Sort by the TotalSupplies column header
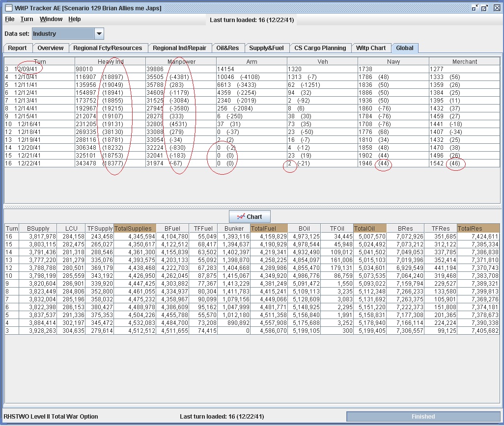 point(135,229)
